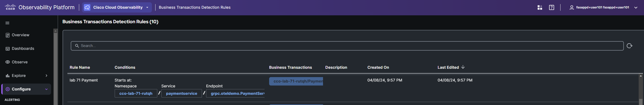Collapse the Configure section chevron
This screenshot has height=105, width=644.
pyautogui.click(x=46, y=89)
